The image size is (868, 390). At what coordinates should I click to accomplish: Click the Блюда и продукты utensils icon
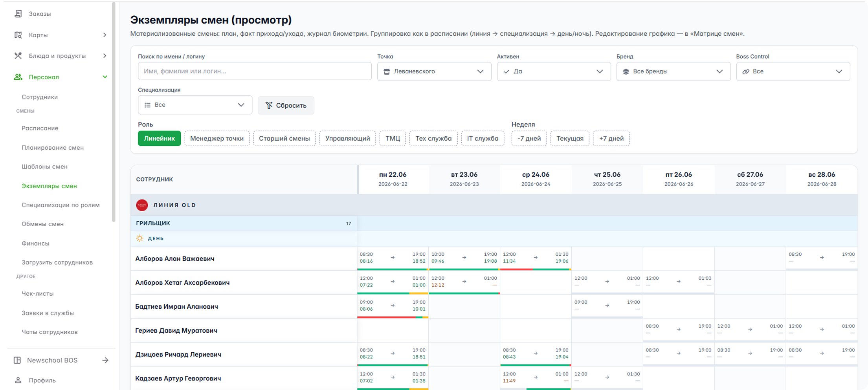coord(18,56)
